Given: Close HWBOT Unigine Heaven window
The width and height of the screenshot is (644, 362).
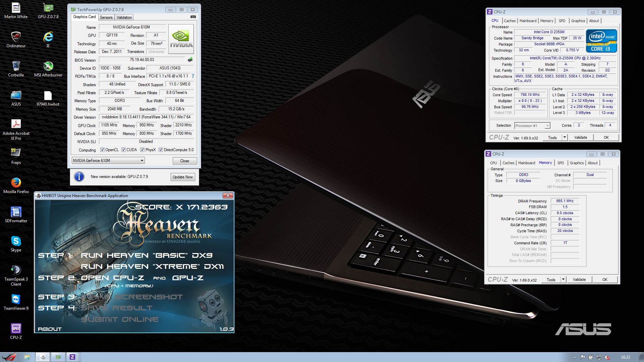Looking at the screenshot, I should (x=228, y=195).
